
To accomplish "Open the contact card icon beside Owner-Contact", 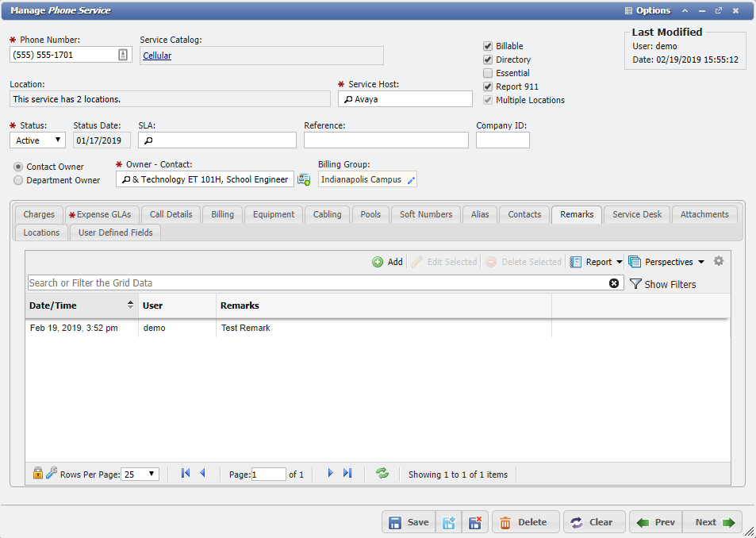I will 303,179.
